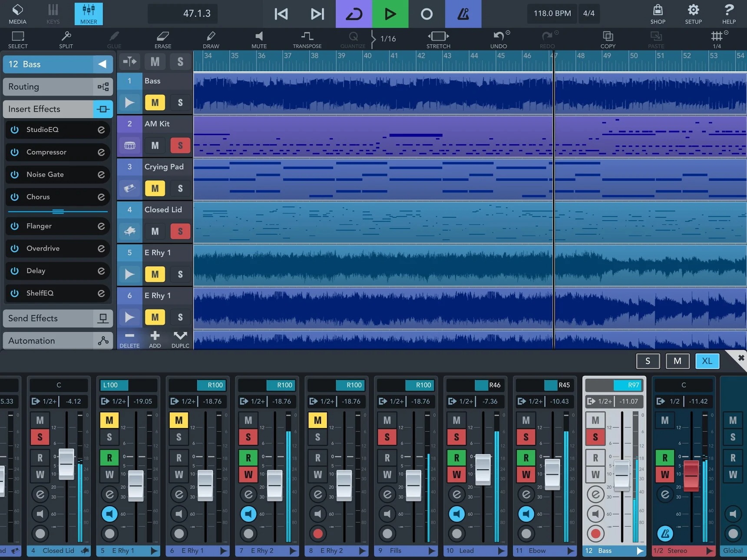
Task: Enable the metronome click
Action: [x=463, y=13]
